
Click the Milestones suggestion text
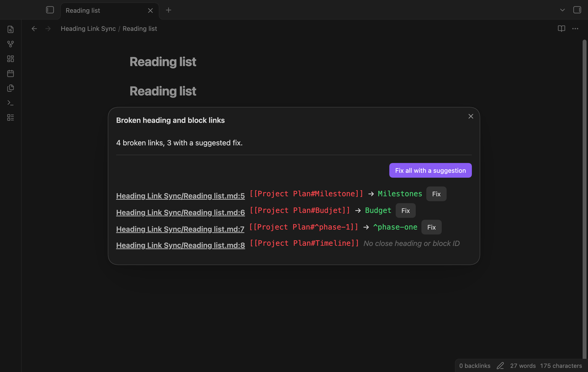tap(400, 194)
